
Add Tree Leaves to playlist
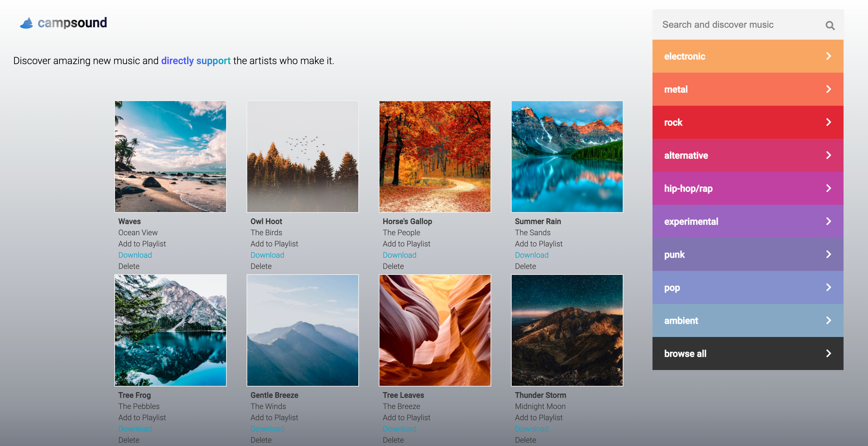point(407,418)
